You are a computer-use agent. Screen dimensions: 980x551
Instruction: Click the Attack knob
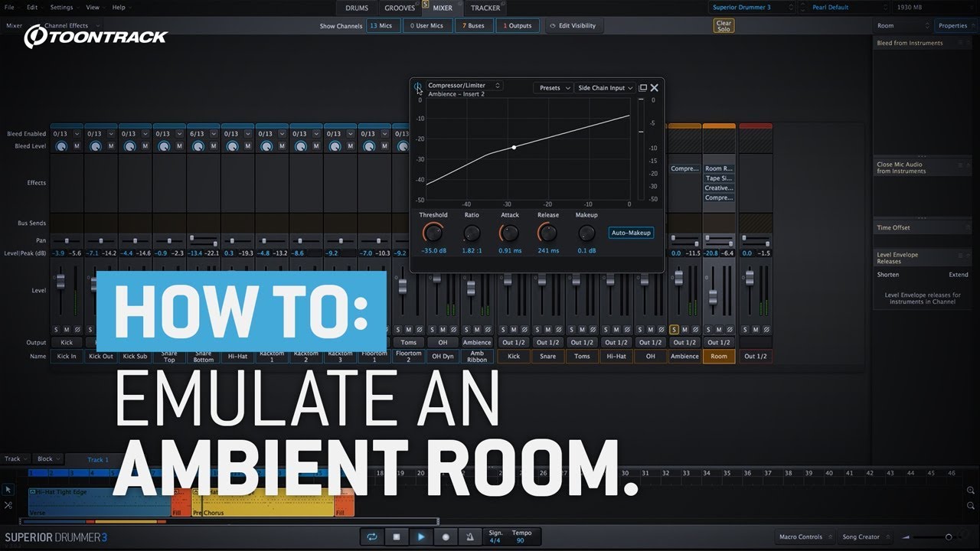click(510, 233)
